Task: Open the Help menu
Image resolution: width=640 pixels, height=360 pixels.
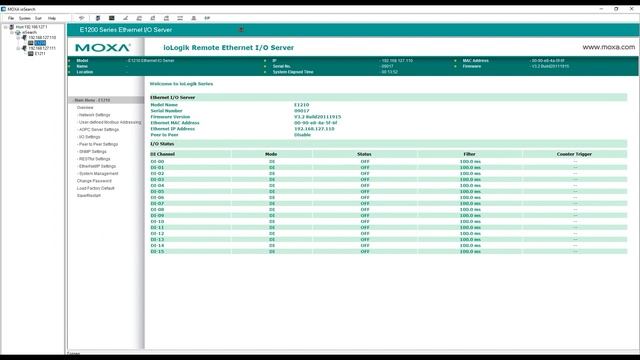Action: (x=52, y=18)
